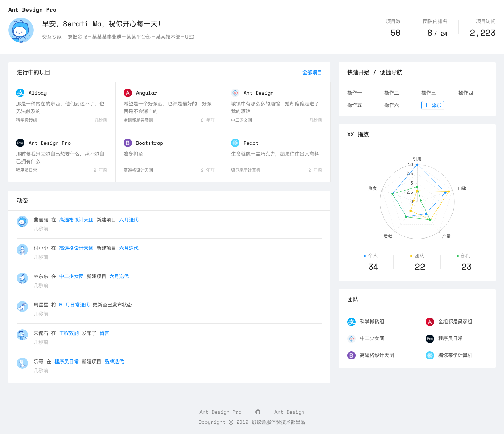
Task: Click the Ant Design project logo
Action: [x=235, y=93]
